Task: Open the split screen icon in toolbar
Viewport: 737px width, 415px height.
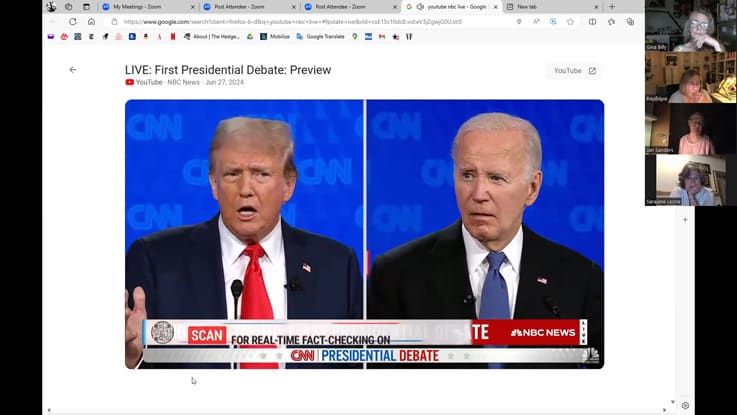Action: point(592,22)
